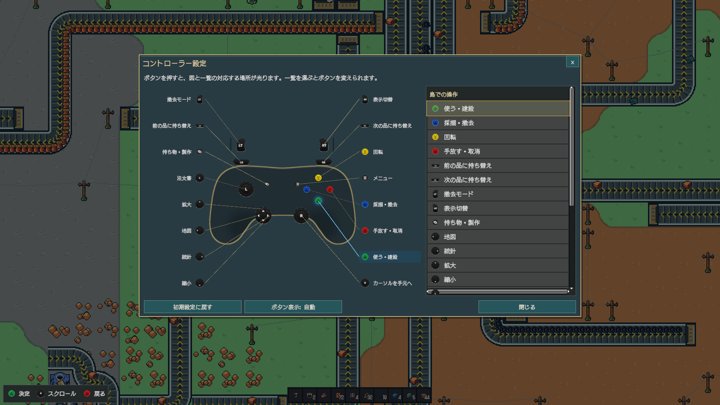Click メニュー label beside controller diagram
This screenshot has height=405, width=720.
[382, 178]
